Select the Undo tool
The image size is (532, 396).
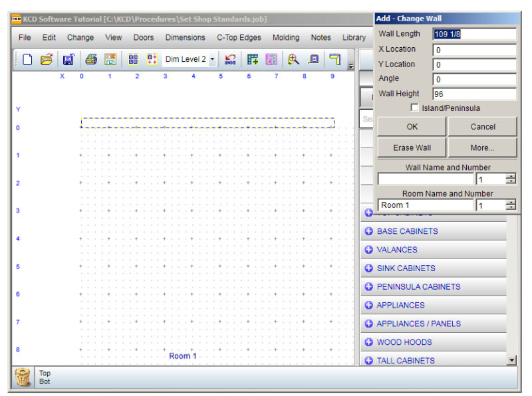click(231, 59)
